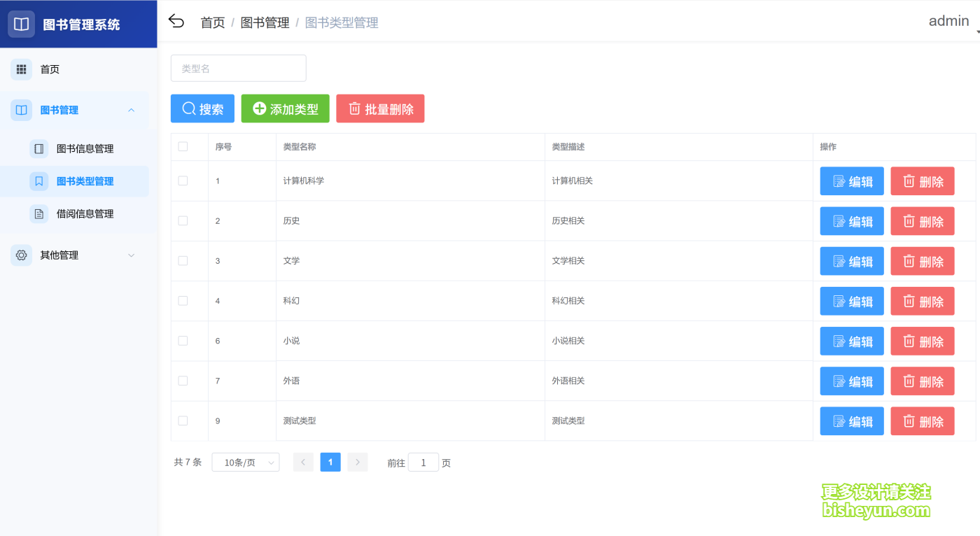Click the 类型名 search input field

click(x=238, y=68)
